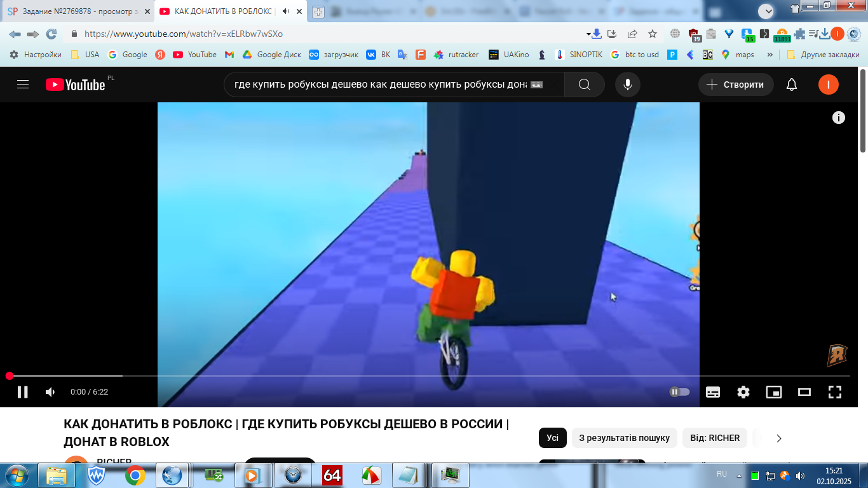Image resolution: width=868 pixels, height=488 pixels.
Task: Show hidden bookmarks with the double chevron
Action: pos(770,55)
